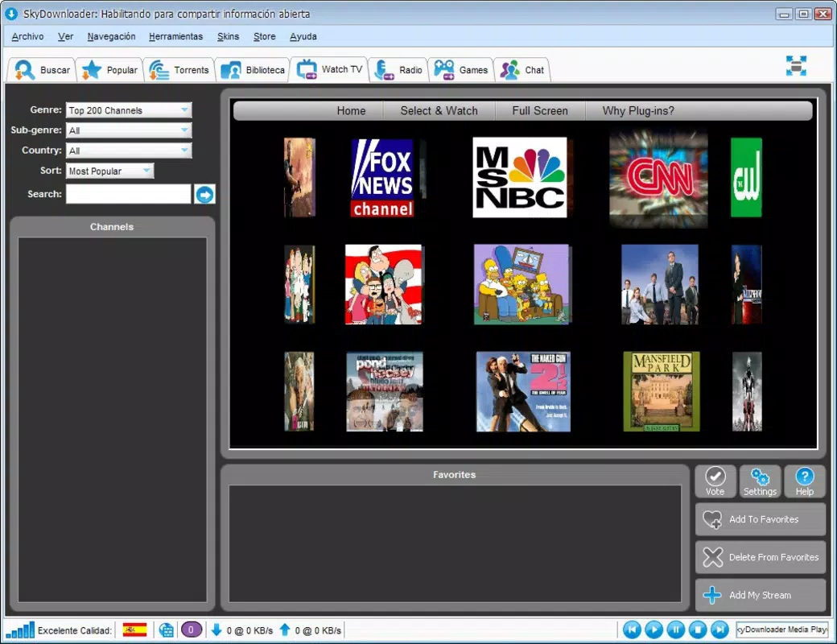This screenshot has height=644, width=837.
Task: Click the upload speed arrow icon
Action: click(285, 630)
